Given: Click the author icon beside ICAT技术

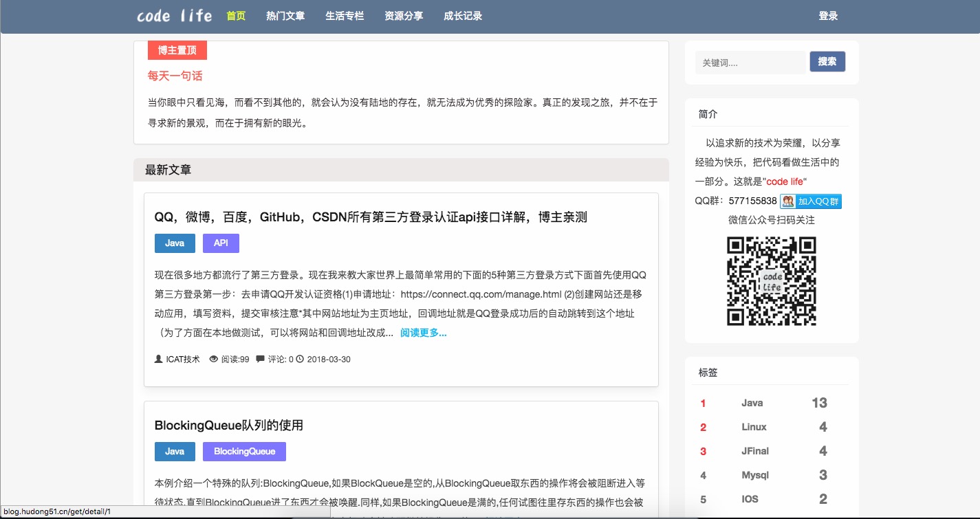Looking at the screenshot, I should (159, 359).
